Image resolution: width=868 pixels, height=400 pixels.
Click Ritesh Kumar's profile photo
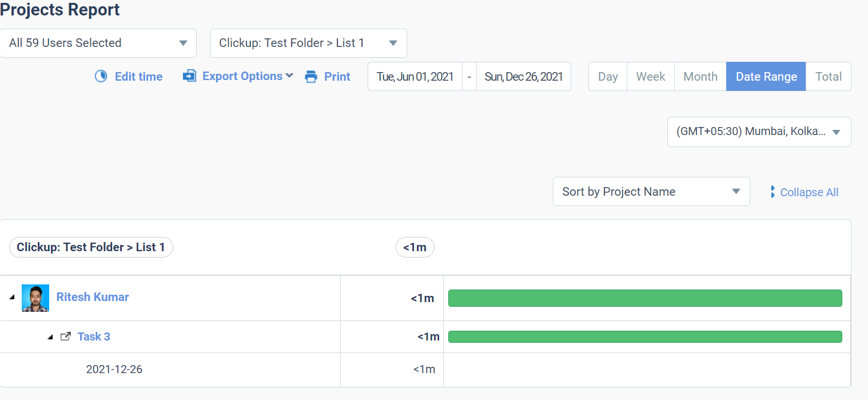(x=35, y=298)
